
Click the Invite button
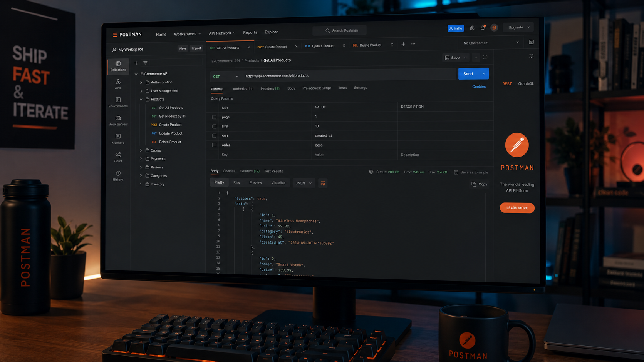[x=456, y=28]
